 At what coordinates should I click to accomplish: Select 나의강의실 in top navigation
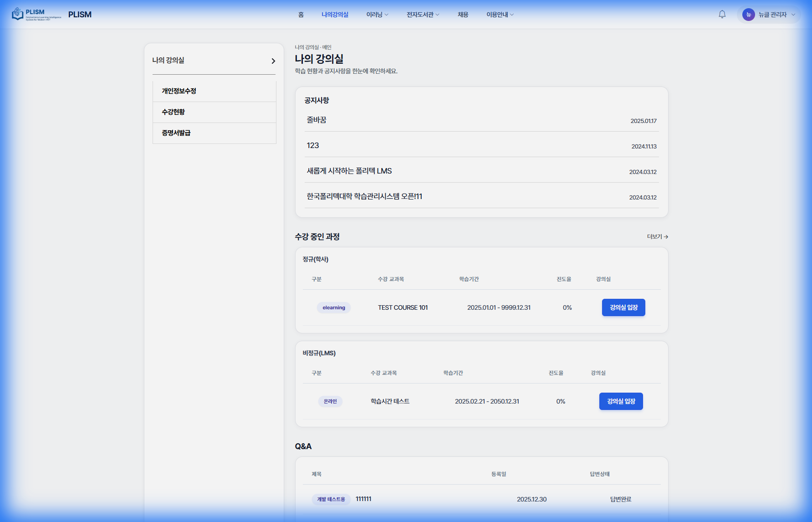coord(335,15)
